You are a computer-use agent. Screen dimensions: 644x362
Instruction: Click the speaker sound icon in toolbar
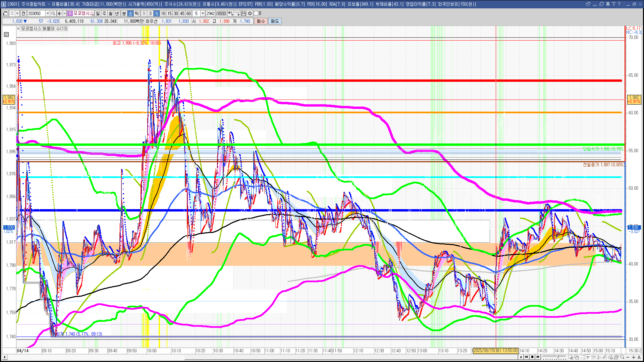coord(60,13)
